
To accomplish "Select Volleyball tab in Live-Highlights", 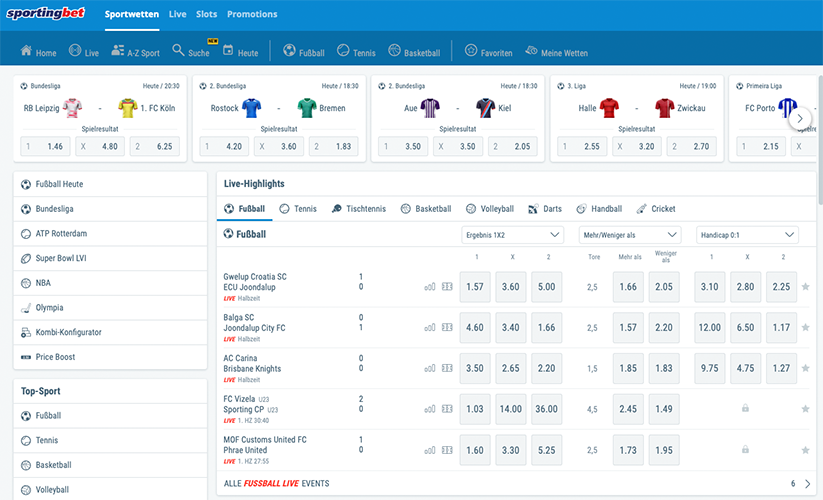I will [490, 209].
